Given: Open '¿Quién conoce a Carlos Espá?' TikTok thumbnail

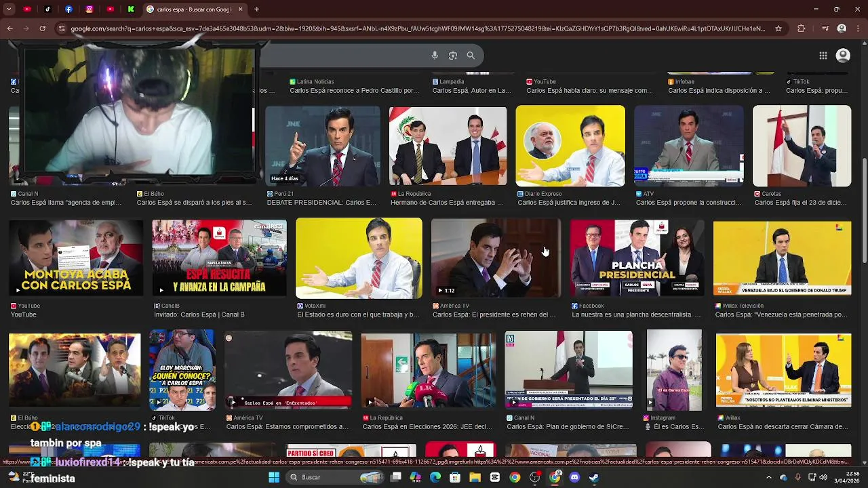Looking at the screenshot, I should 182,369.
